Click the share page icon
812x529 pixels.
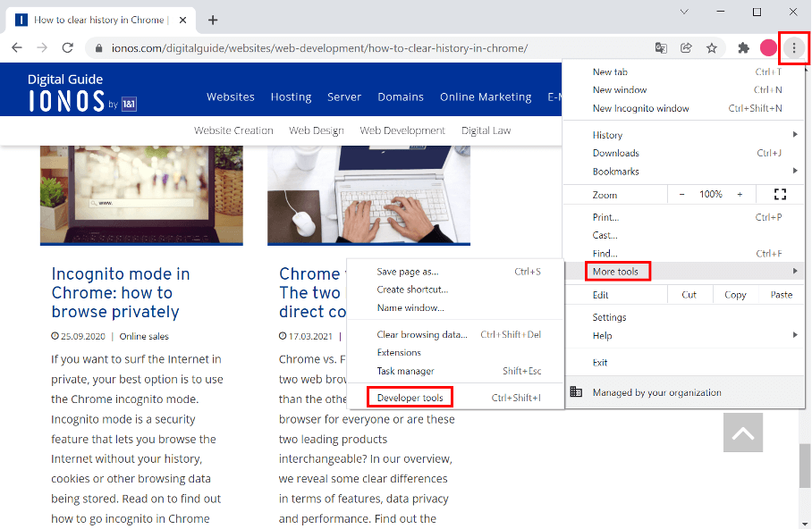686,48
